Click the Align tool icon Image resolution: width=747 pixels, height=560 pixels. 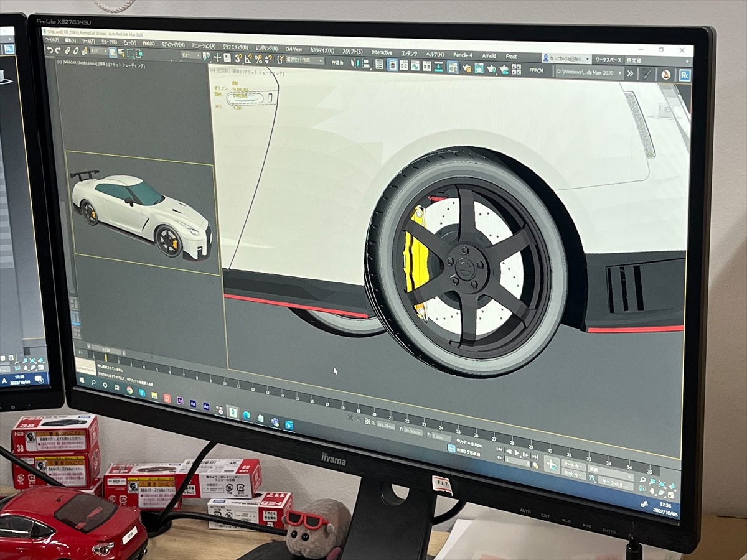coord(365,63)
